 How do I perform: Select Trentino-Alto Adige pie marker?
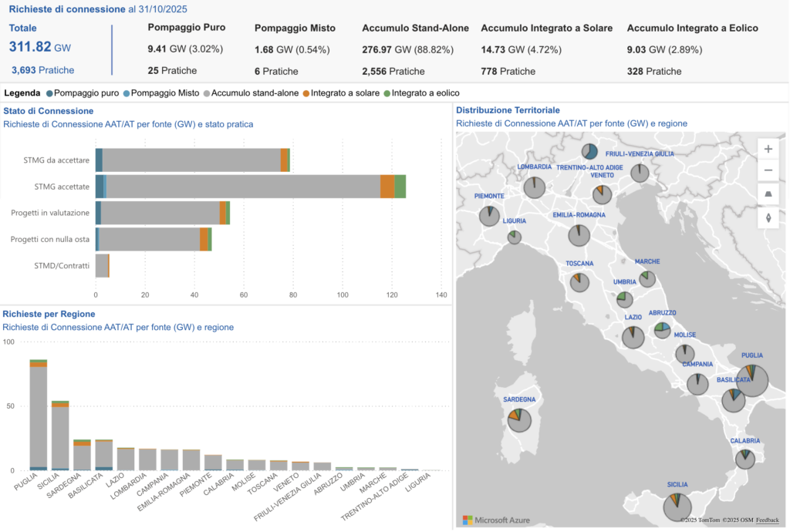(589, 151)
